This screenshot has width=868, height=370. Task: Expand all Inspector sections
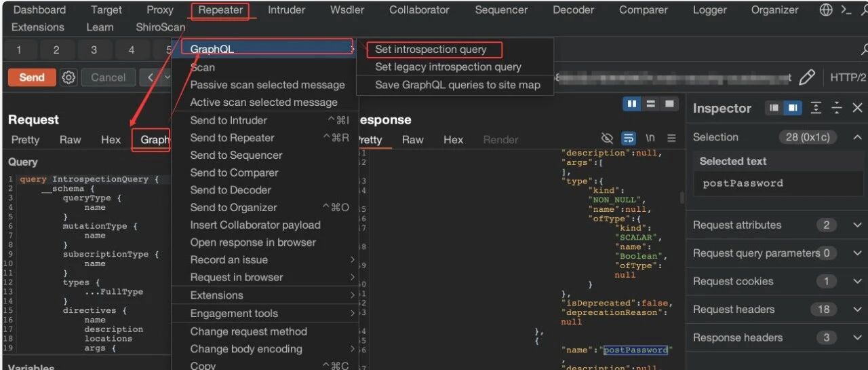816,108
